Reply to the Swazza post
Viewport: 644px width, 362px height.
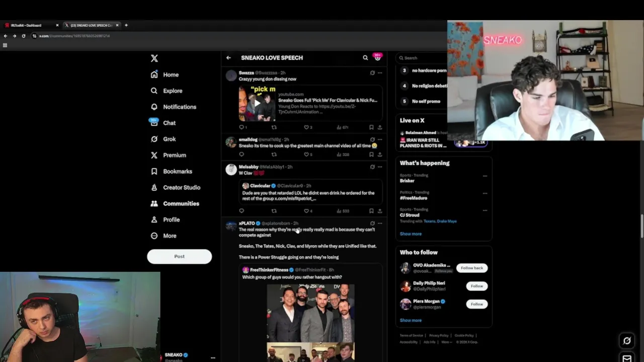pos(242,127)
